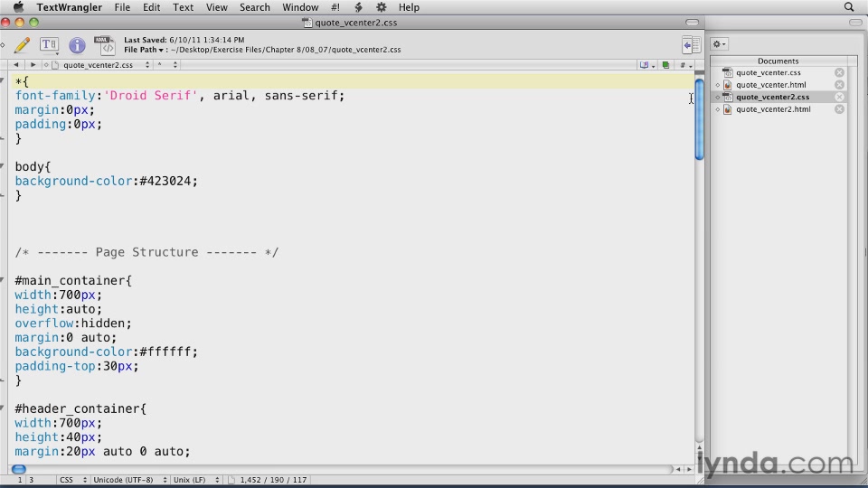Select quote_vcenter.css in Documents list
Image resolution: width=868 pixels, height=488 pixels.
pos(768,72)
